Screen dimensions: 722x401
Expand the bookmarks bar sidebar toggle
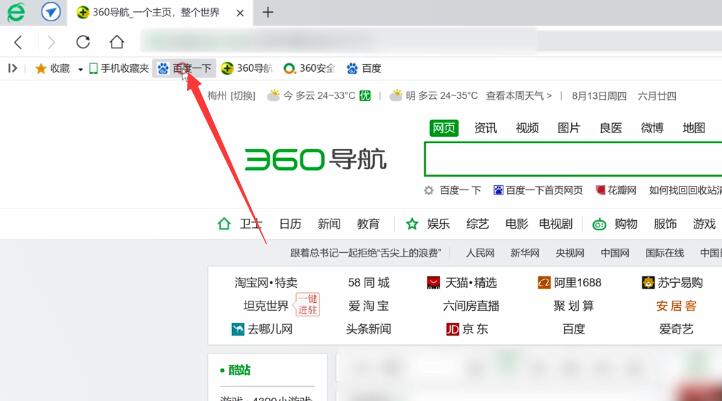point(12,68)
